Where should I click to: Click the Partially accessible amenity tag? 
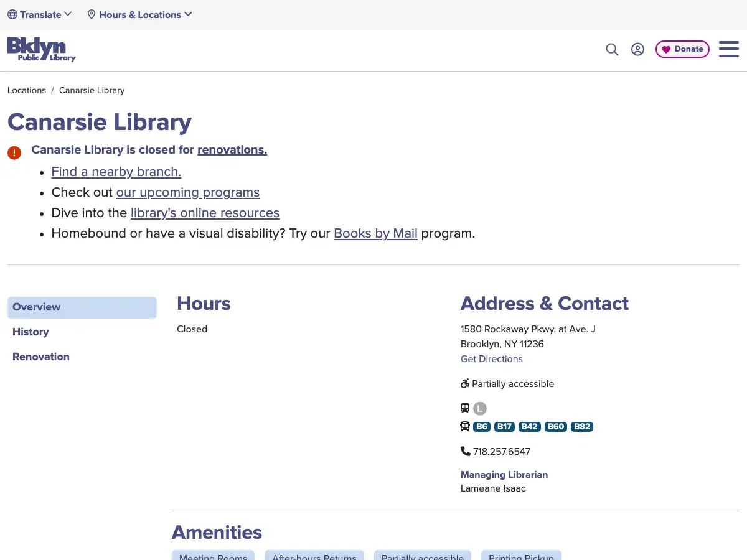[x=423, y=556]
